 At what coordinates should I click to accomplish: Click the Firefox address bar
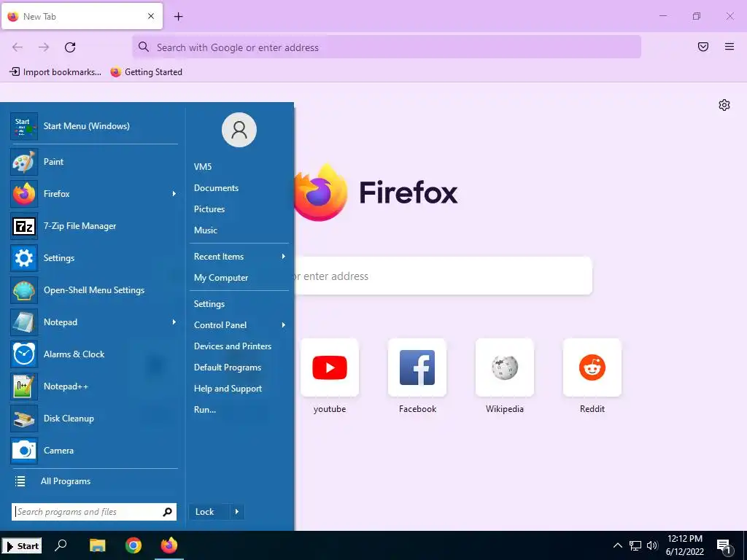(387, 47)
